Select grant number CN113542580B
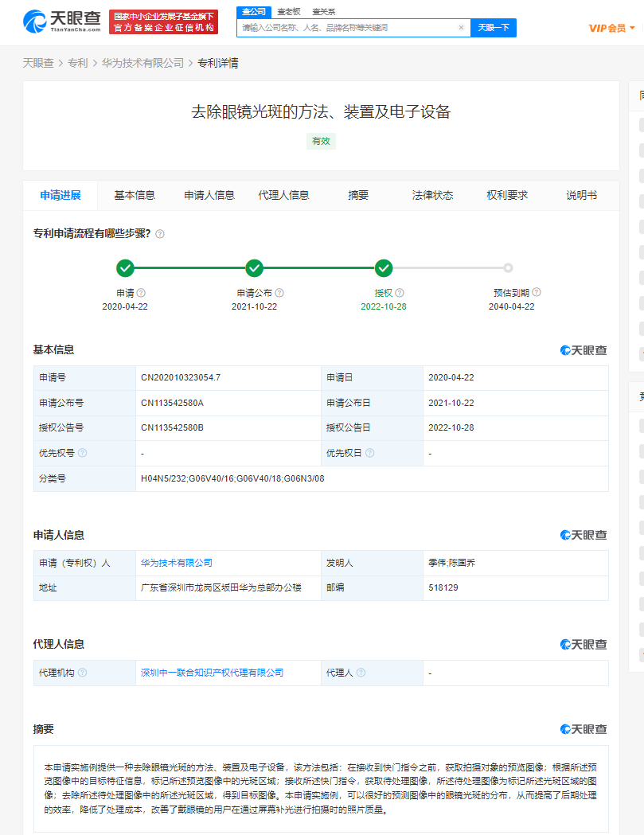 click(x=172, y=427)
